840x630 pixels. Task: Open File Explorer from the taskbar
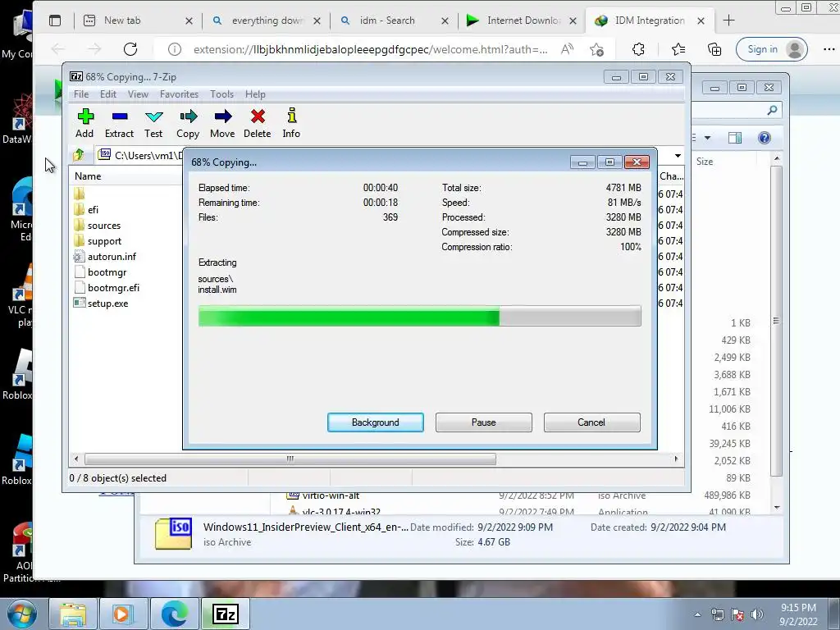(x=73, y=614)
